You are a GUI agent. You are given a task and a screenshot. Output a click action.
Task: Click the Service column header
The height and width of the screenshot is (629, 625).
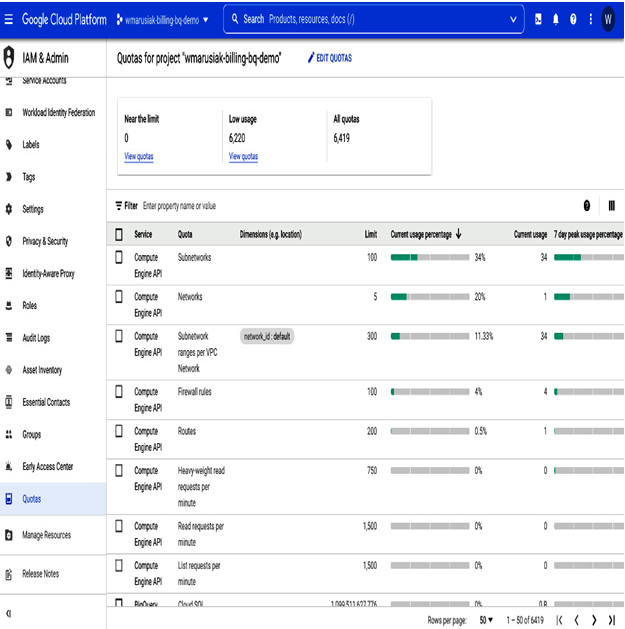pos(143,234)
